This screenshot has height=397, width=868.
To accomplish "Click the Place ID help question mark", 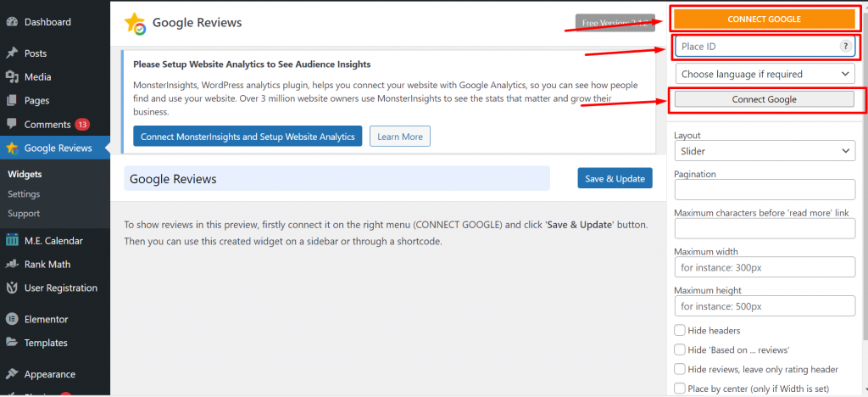I will pos(845,47).
